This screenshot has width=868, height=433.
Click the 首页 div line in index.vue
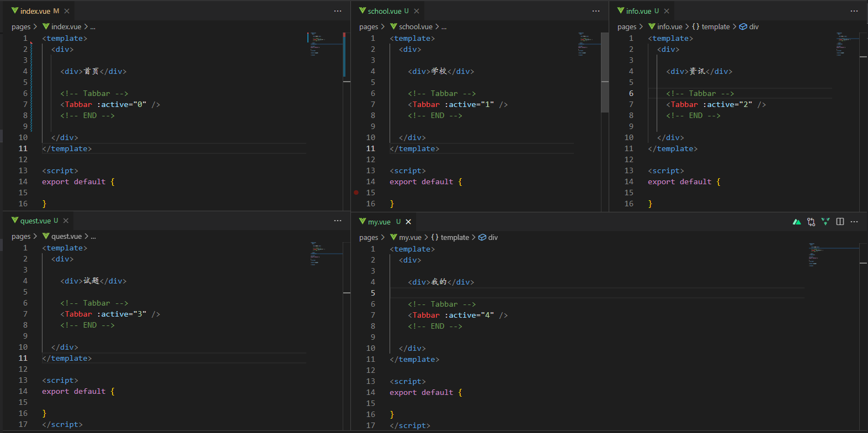93,71
